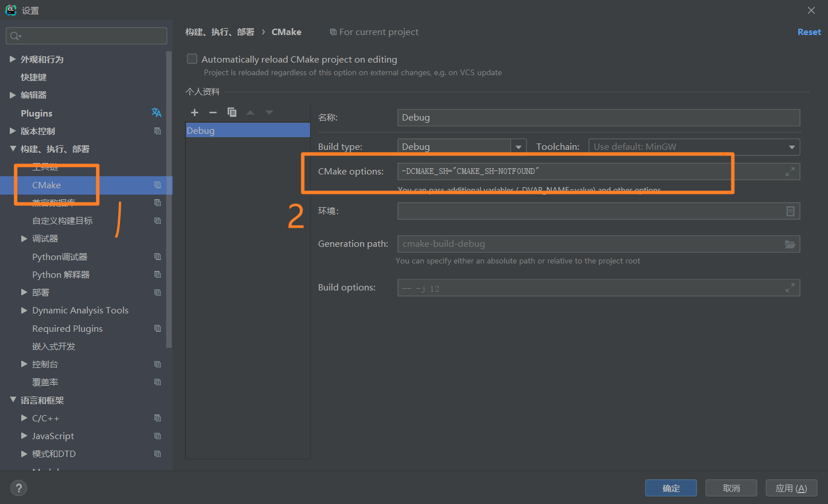Expand the C/C++ tree node
The width and height of the screenshot is (828, 504).
point(24,418)
